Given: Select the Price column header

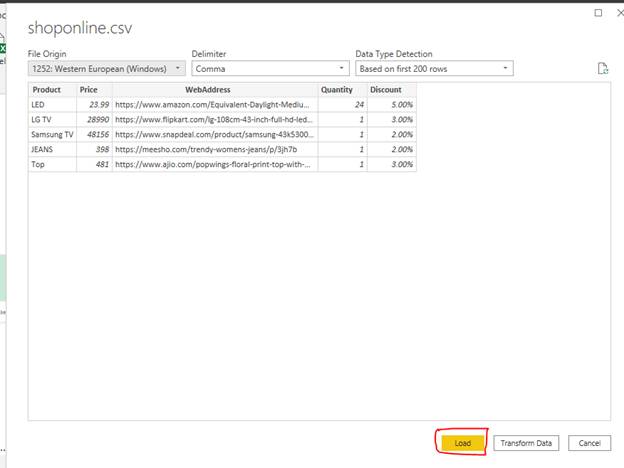Looking at the screenshot, I should [94, 90].
